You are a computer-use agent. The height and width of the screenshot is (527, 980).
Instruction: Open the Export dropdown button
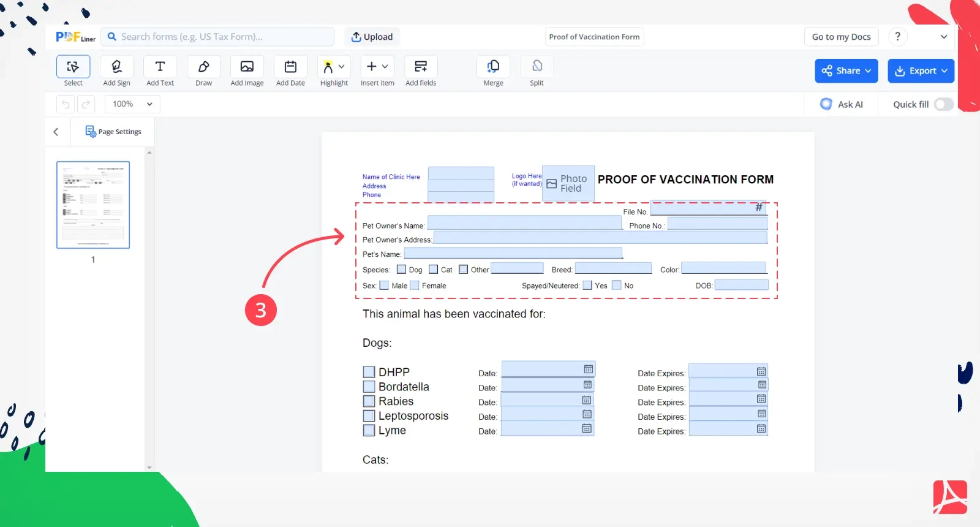coord(921,70)
